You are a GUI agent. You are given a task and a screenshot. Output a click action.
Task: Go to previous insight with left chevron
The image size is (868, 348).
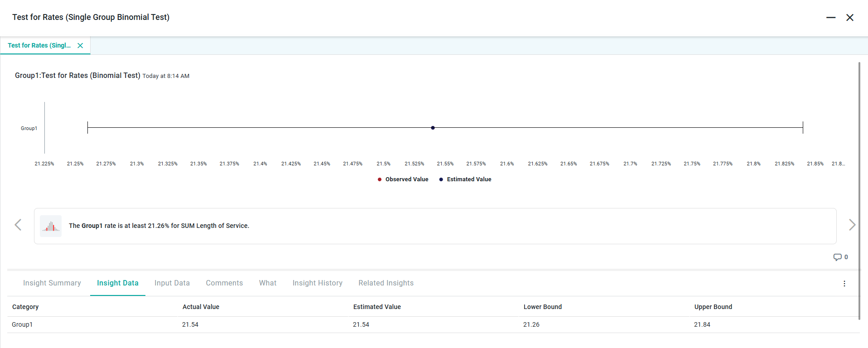tap(18, 225)
